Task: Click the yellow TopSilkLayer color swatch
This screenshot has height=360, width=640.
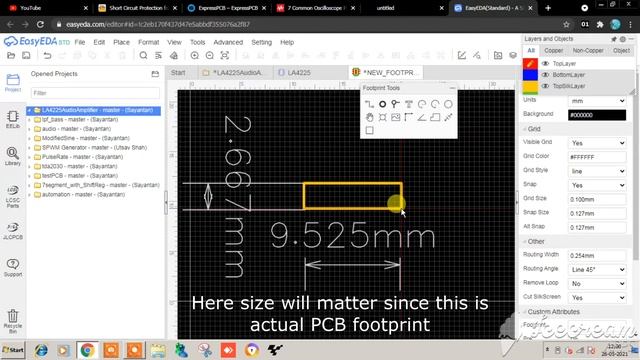Action: coord(530,87)
